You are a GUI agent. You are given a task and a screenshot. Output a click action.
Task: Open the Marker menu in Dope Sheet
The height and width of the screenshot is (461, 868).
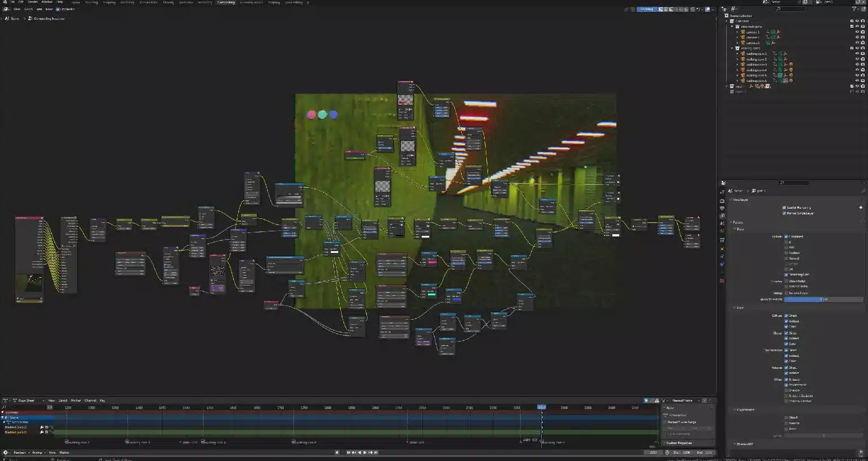coord(76,400)
